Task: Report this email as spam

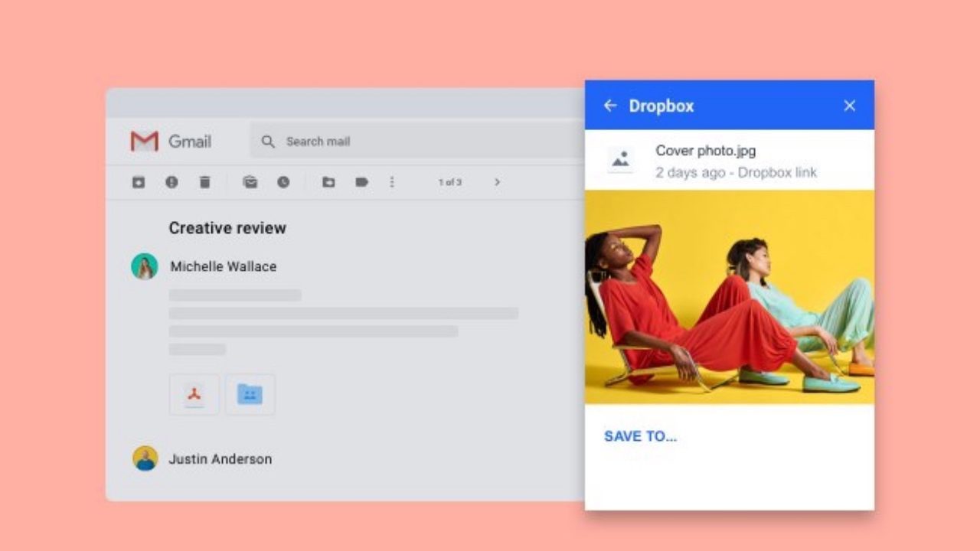Action: coord(172,182)
